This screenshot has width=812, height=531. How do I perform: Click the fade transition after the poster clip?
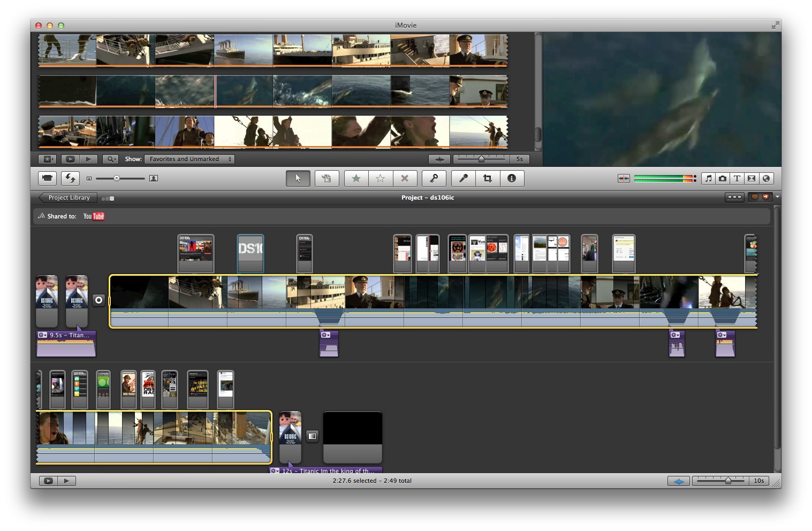[313, 436]
